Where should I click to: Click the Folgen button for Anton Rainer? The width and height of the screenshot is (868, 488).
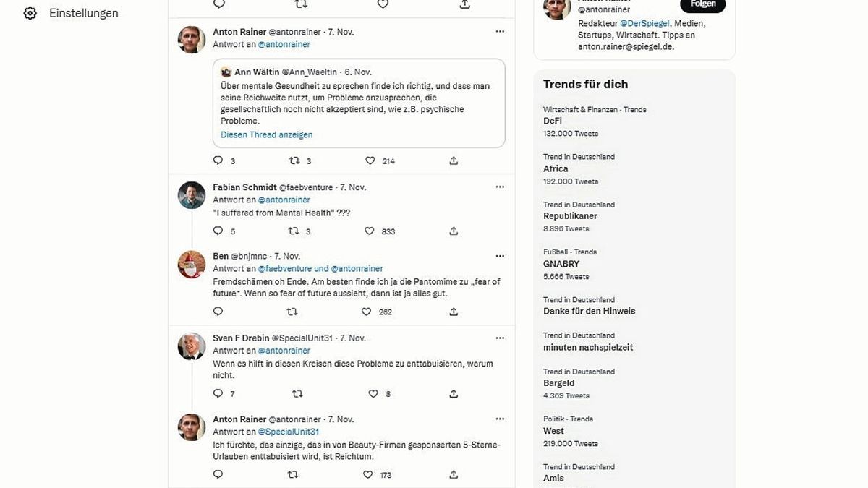pyautogui.click(x=702, y=4)
